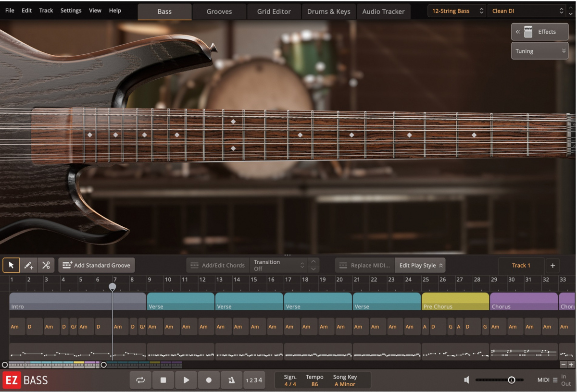Select the arrow selection tool
Image resolution: width=577 pixels, height=392 pixels.
point(11,265)
